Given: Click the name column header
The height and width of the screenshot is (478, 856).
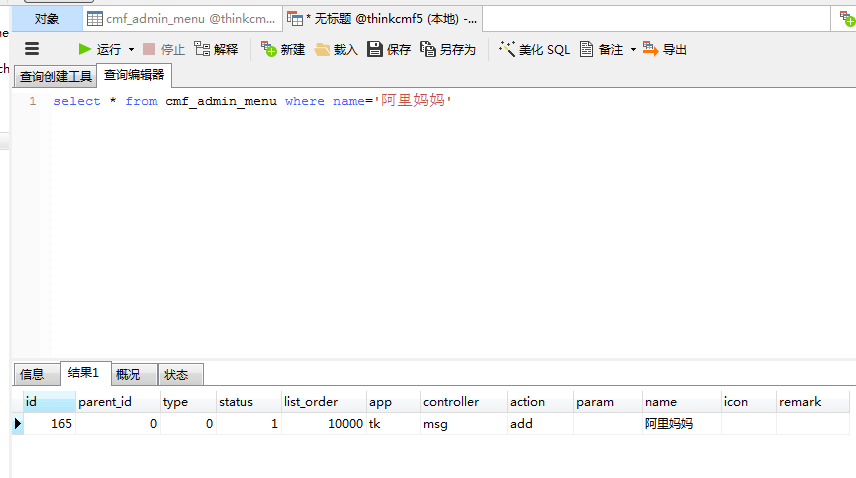Looking at the screenshot, I should 682,402.
